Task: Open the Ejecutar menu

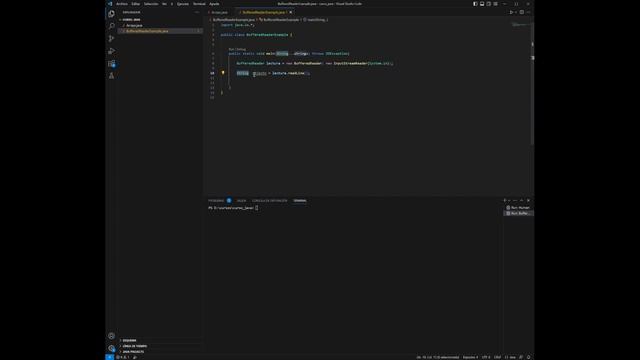Action: pos(182,4)
